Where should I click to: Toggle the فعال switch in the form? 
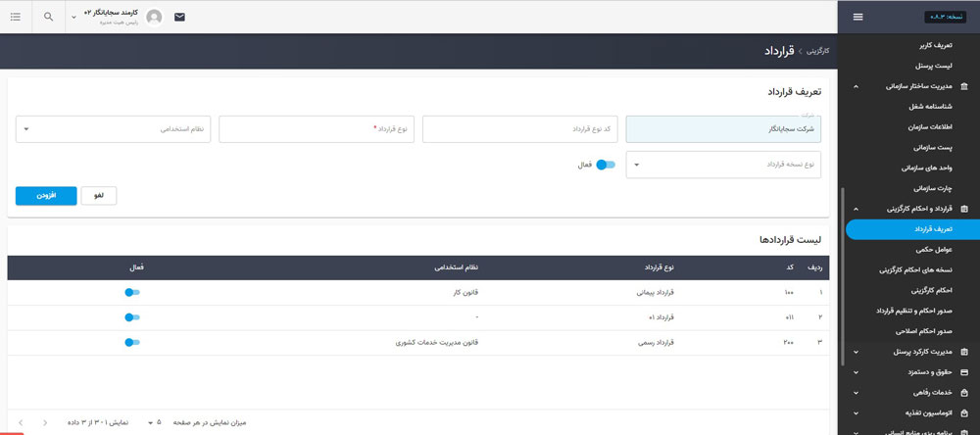coord(606,165)
